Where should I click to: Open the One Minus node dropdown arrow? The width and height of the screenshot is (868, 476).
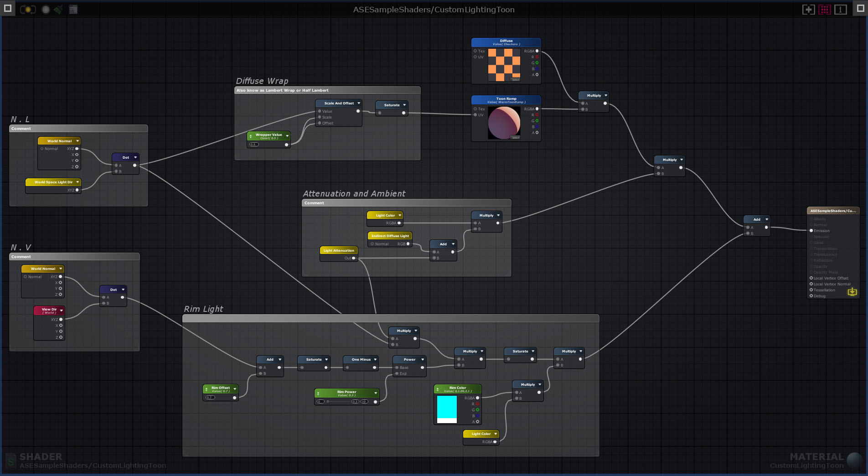coord(375,360)
